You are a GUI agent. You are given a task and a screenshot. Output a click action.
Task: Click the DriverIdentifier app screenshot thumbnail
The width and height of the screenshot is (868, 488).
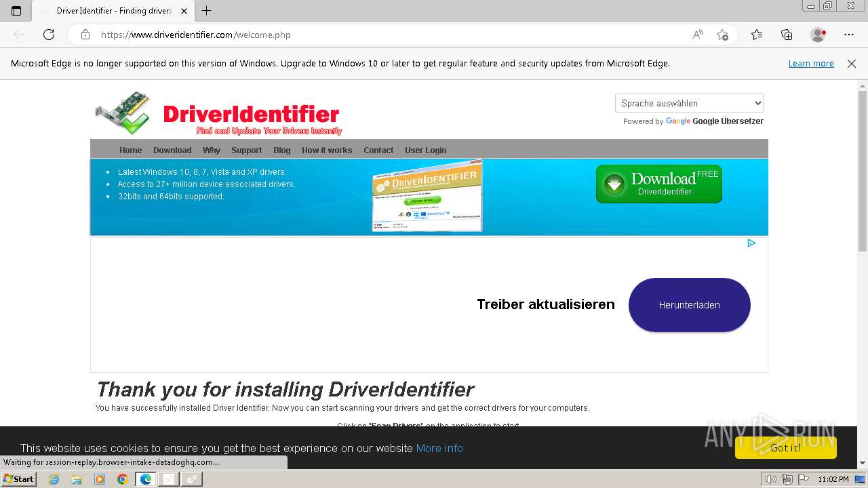pos(427,197)
